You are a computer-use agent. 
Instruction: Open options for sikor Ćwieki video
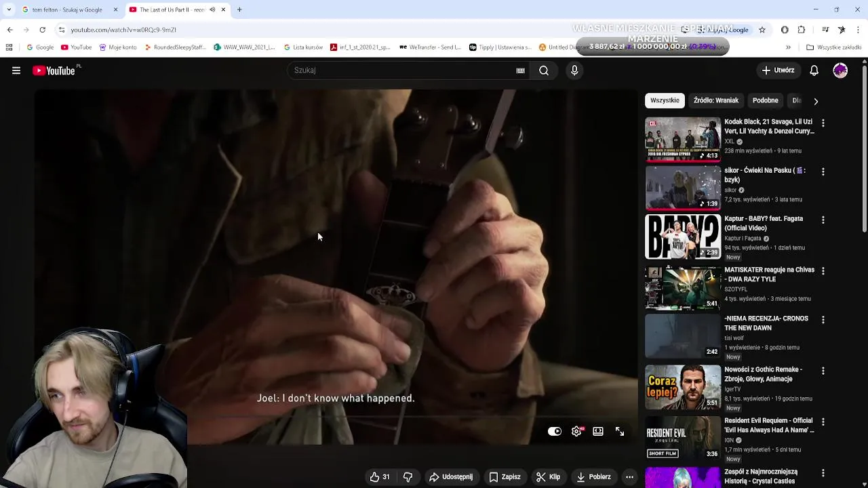pos(823,172)
